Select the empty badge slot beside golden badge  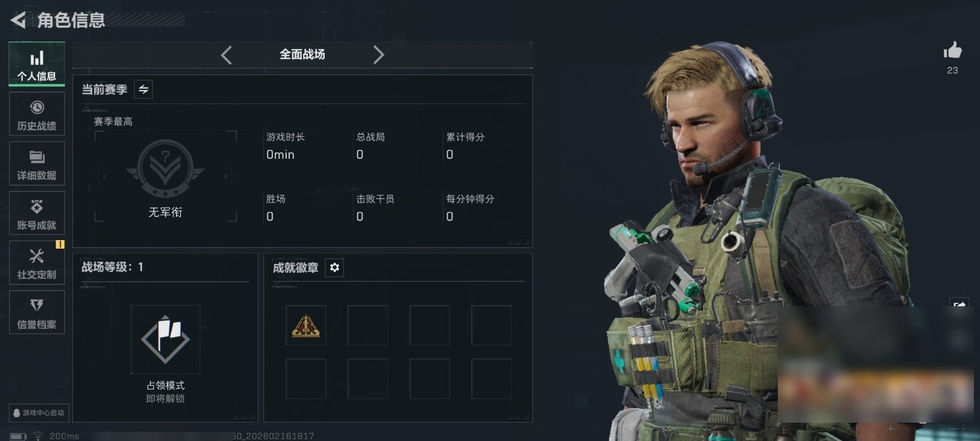[367, 325]
